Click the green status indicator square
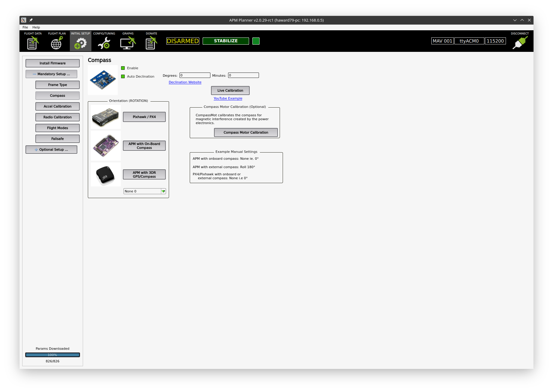The image size is (553, 392). (256, 41)
